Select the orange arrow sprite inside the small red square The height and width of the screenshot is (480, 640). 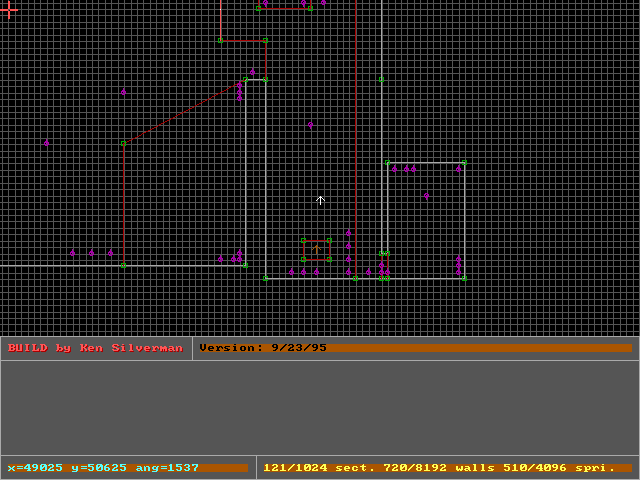(316, 249)
